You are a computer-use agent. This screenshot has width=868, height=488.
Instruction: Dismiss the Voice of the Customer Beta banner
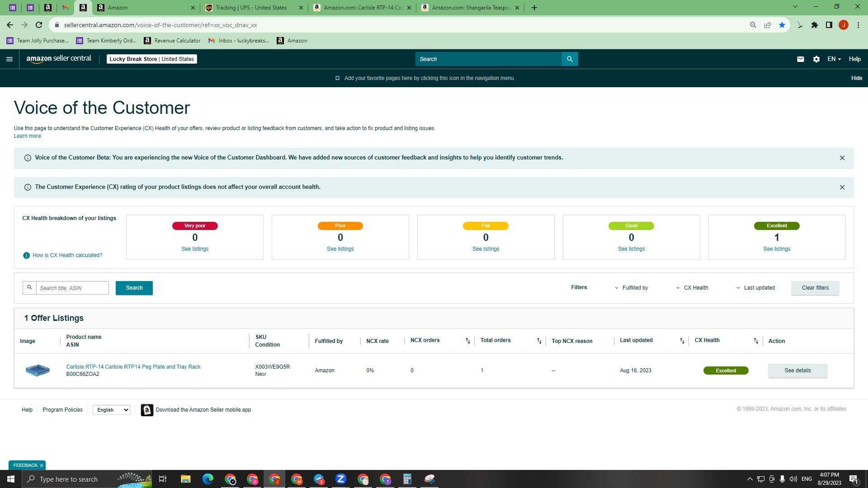(x=842, y=158)
